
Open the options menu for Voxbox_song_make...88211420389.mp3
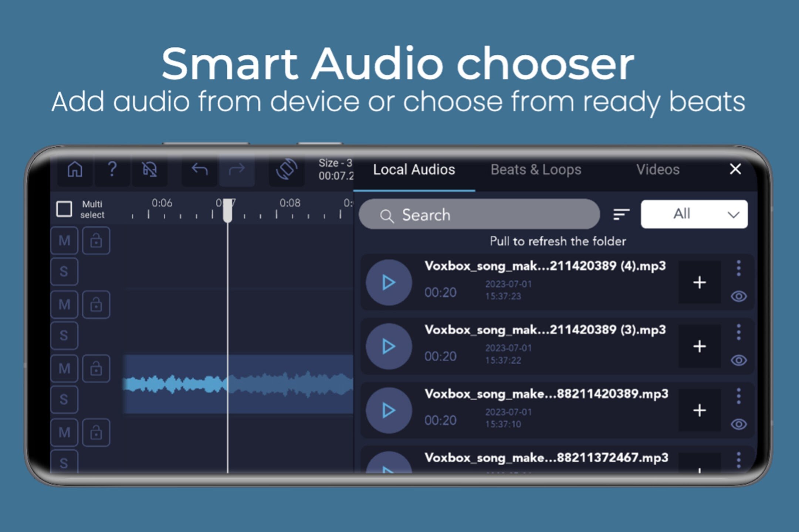click(738, 396)
